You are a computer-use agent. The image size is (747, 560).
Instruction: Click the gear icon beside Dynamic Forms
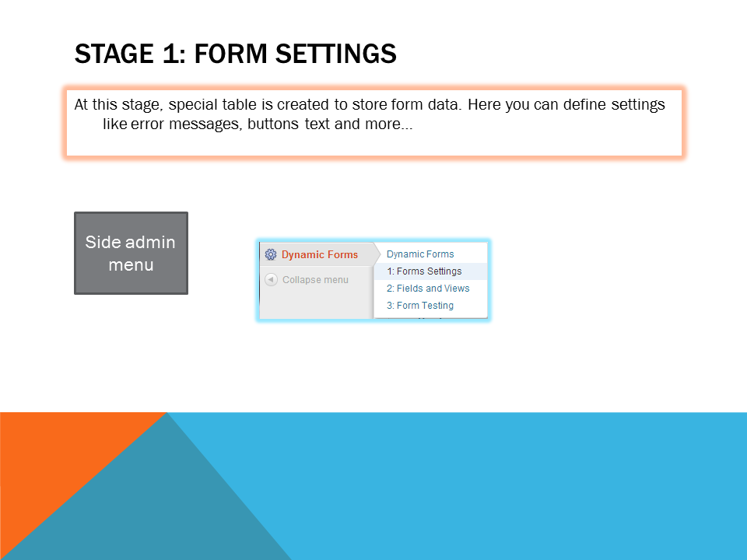point(271,254)
